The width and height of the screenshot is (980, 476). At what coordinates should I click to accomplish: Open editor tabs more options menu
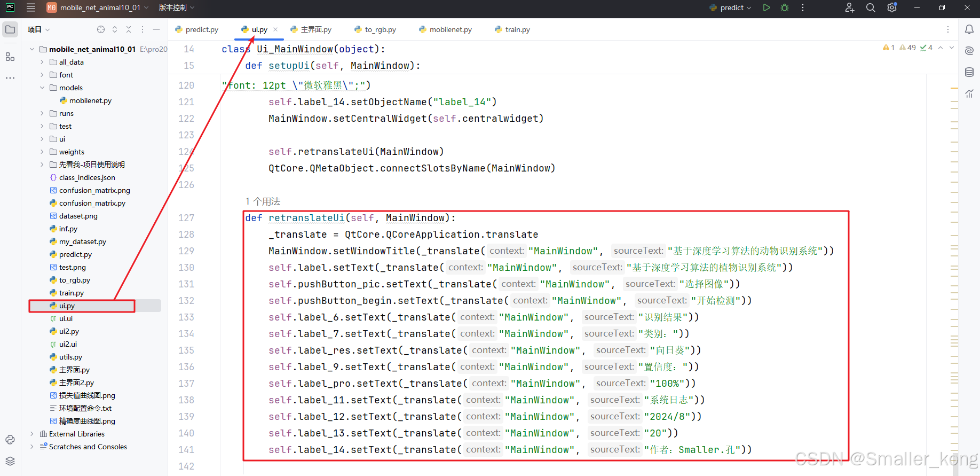click(948, 29)
